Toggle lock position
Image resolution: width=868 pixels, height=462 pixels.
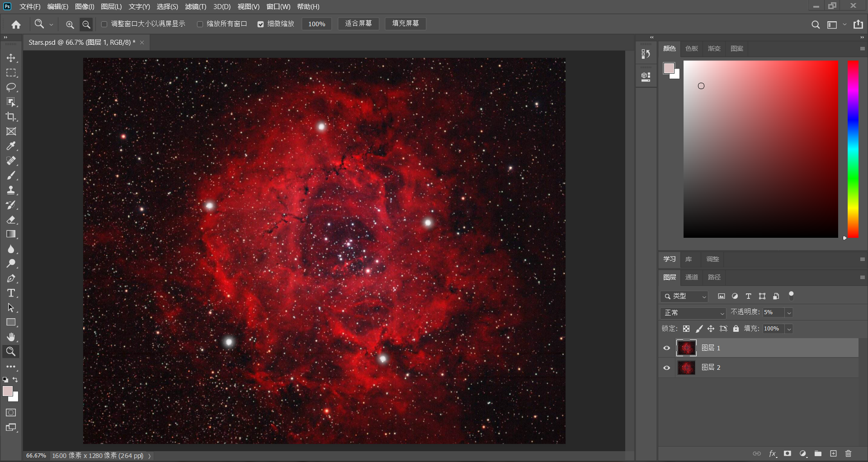coord(711,329)
